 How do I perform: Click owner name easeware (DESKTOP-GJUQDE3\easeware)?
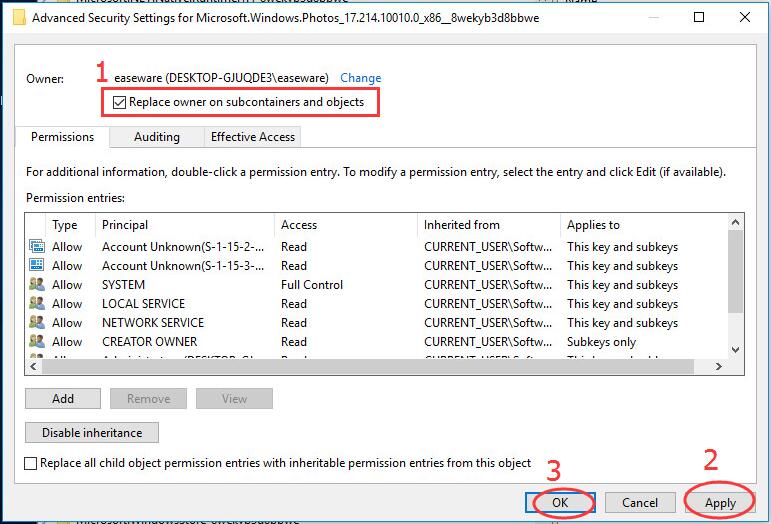[x=221, y=78]
